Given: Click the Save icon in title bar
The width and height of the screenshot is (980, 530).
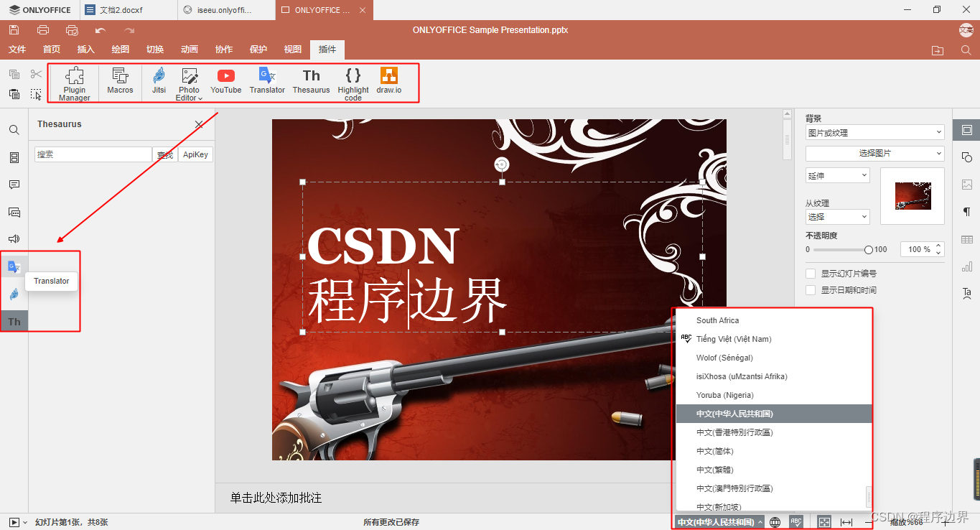Looking at the screenshot, I should 14,29.
